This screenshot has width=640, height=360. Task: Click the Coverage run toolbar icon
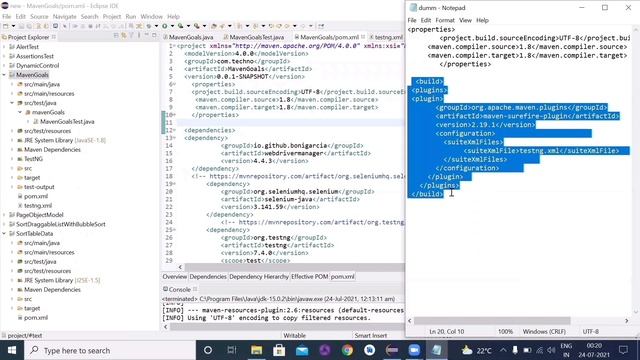(x=180, y=26)
